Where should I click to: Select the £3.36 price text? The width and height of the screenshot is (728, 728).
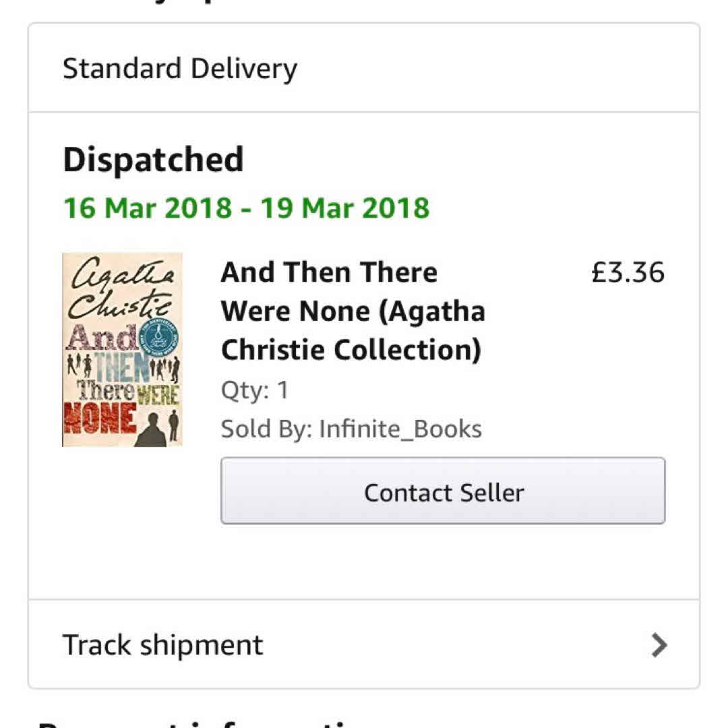(x=628, y=272)
